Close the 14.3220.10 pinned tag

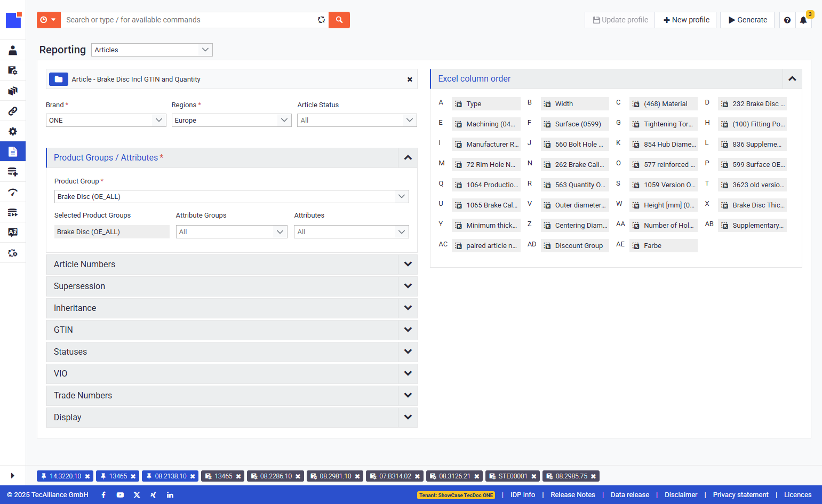pyautogui.click(x=87, y=476)
